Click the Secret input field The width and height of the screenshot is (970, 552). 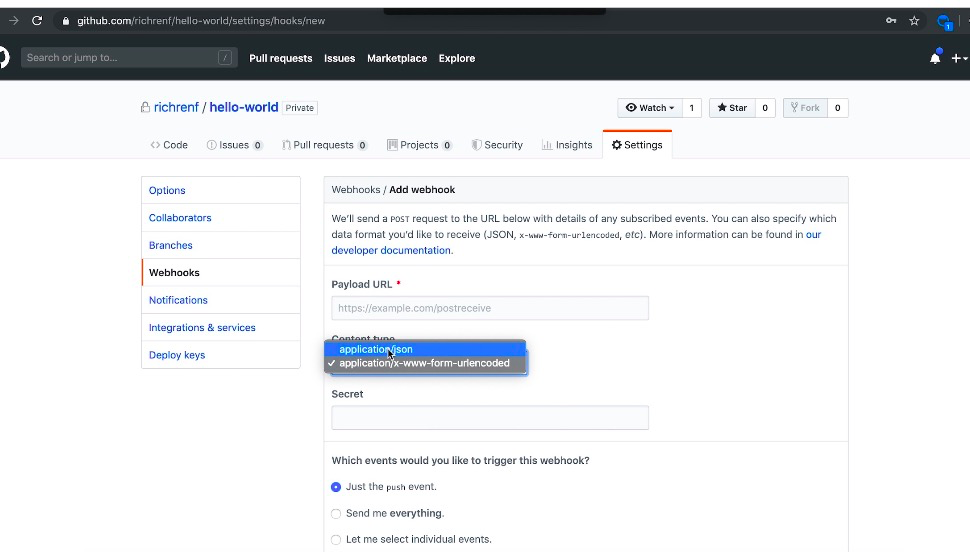pos(490,418)
